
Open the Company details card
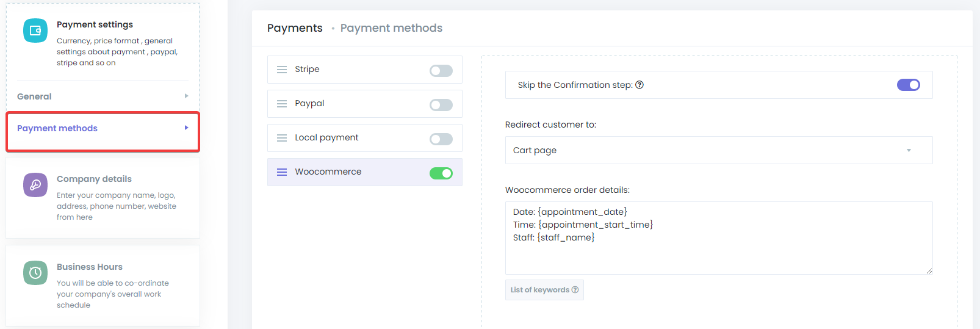103,198
